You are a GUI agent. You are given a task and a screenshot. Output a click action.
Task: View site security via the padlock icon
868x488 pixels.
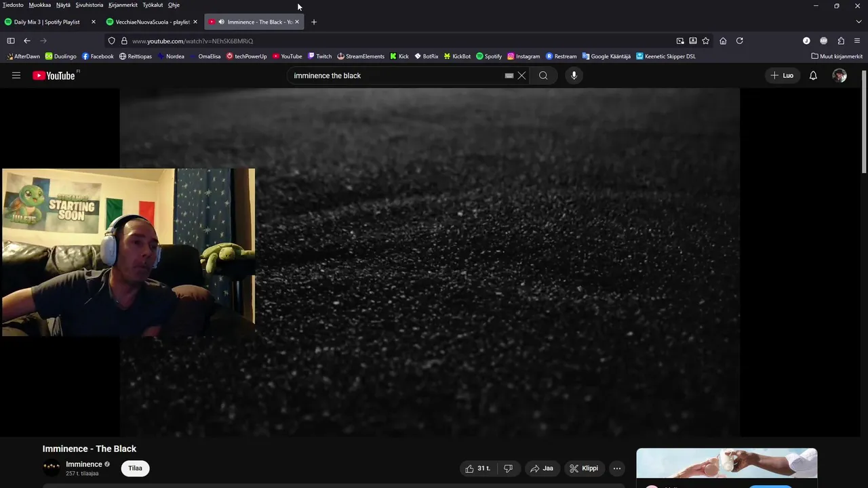(x=124, y=41)
